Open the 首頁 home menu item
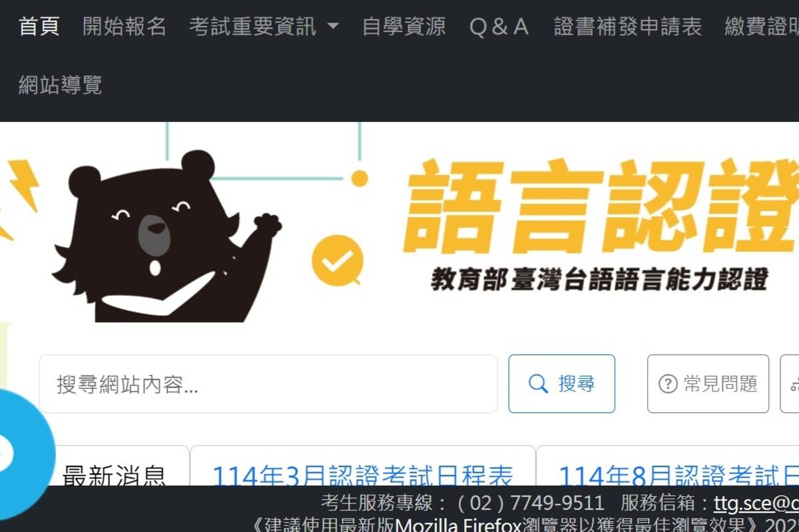799x532 pixels. 39,27
